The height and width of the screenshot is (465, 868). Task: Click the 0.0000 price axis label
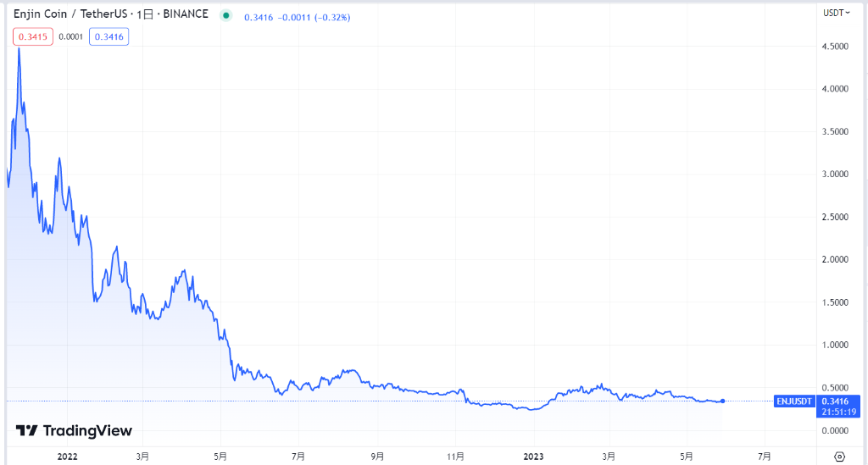835,431
